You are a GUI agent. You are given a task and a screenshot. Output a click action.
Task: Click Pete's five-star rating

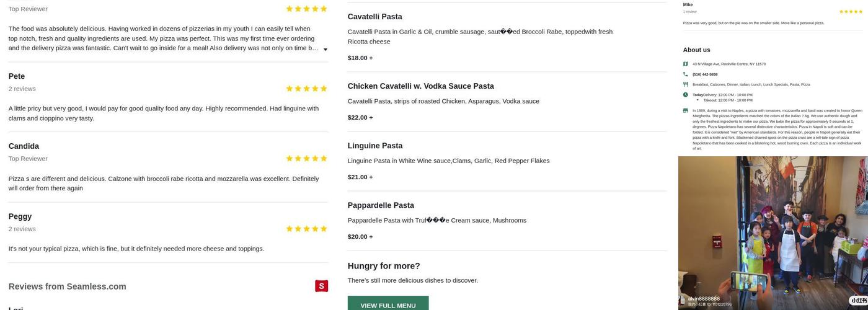(306, 89)
